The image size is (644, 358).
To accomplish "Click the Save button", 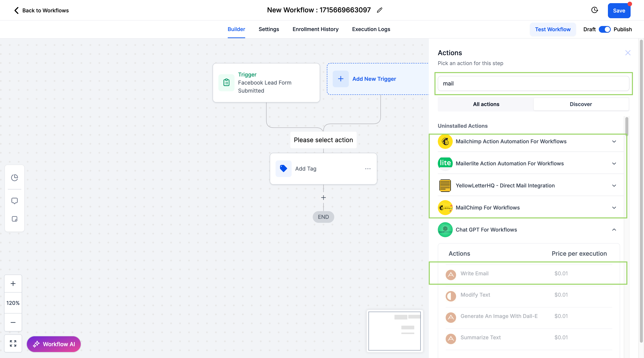I will click(619, 11).
